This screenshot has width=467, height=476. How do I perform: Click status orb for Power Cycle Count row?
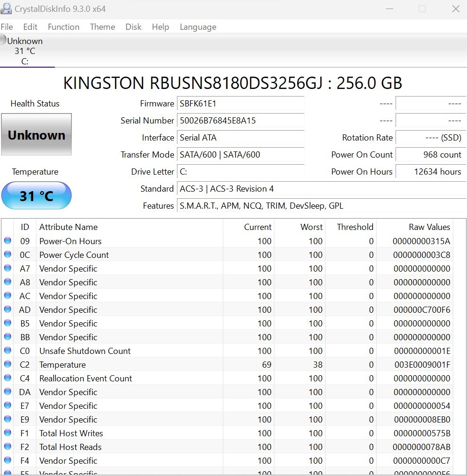[8, 255]
